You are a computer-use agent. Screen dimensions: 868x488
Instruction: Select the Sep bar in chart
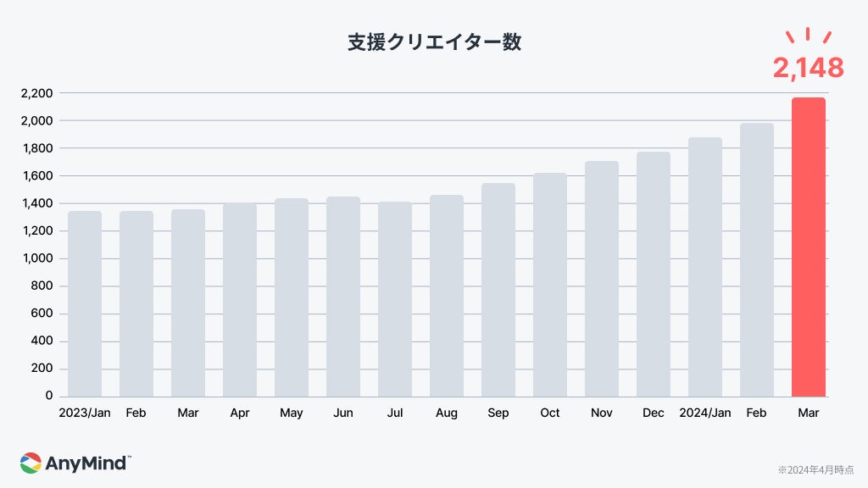click(x=498, y=290)
